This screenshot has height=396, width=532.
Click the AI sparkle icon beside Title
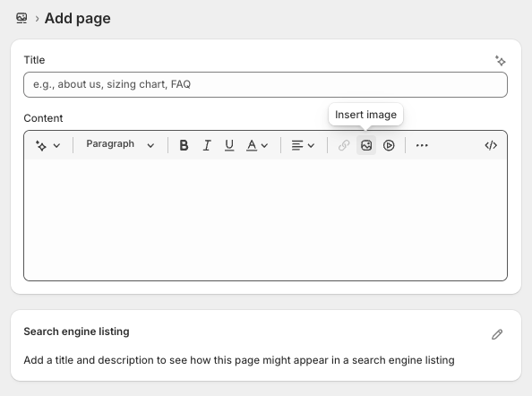pyautogui.click(x=500, y=61)
